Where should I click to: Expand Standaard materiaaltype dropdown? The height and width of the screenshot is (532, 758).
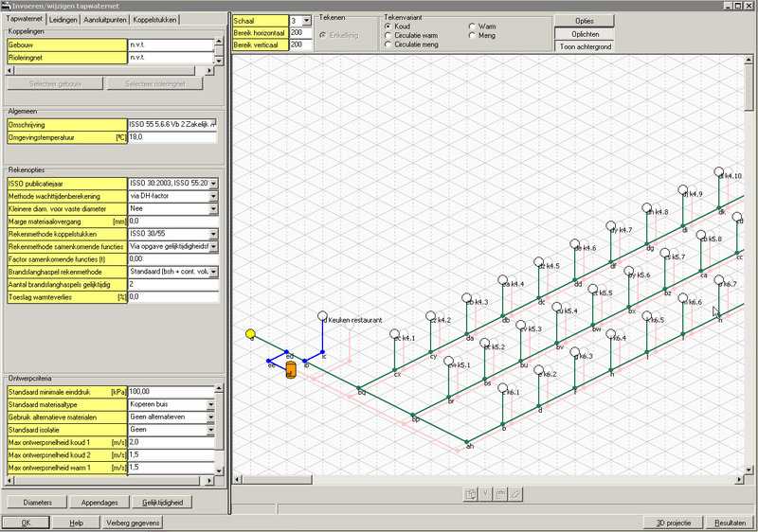coord(210,404)
